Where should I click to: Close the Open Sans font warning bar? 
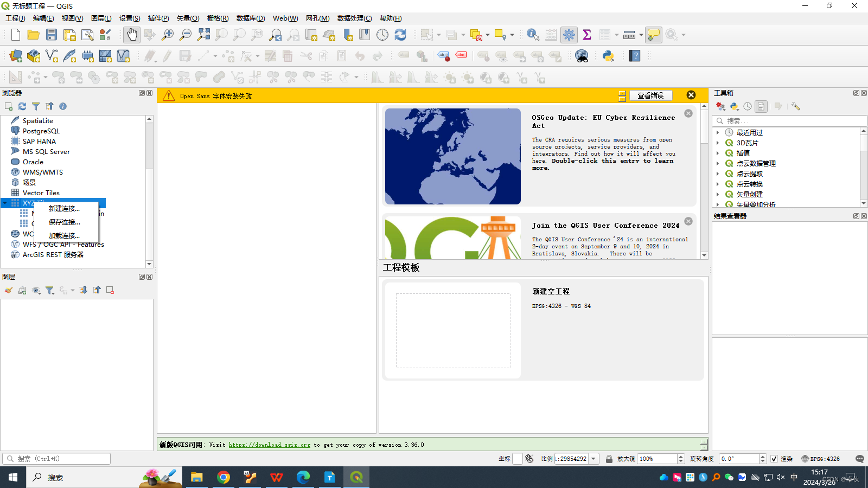[691, 95]
